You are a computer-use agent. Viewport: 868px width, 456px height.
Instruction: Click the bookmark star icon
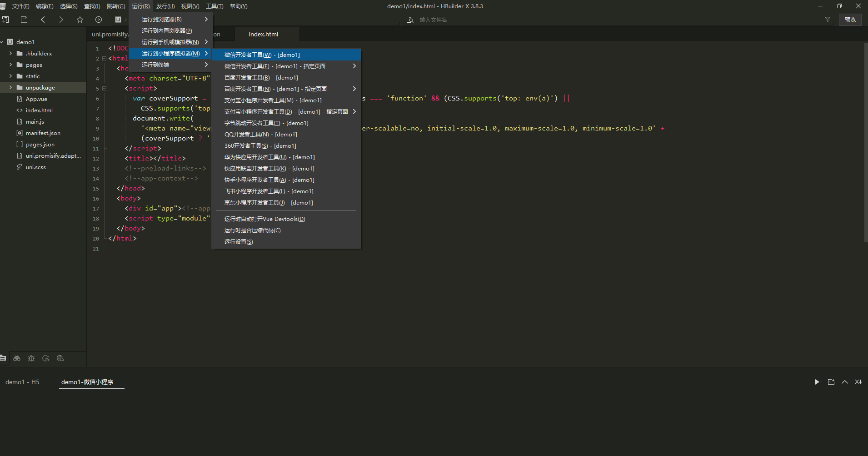tap(80, 20)
